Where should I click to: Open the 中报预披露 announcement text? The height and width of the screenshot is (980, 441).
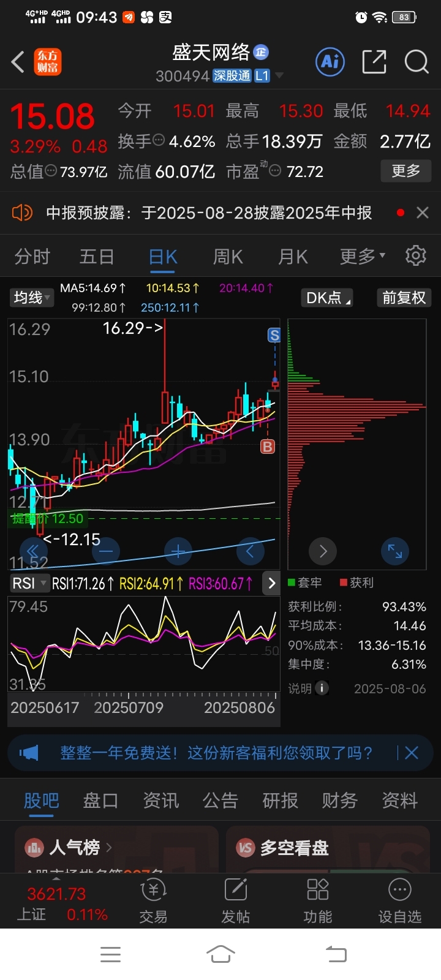pyautogui.click(x=209, y=213)
